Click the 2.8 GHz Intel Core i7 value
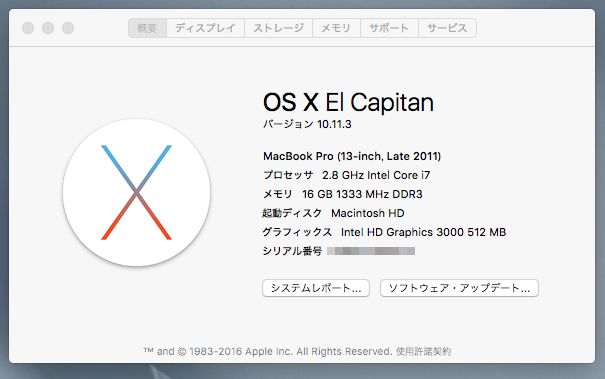This screenshot has width=605, height=379. [x=376, y=175]
